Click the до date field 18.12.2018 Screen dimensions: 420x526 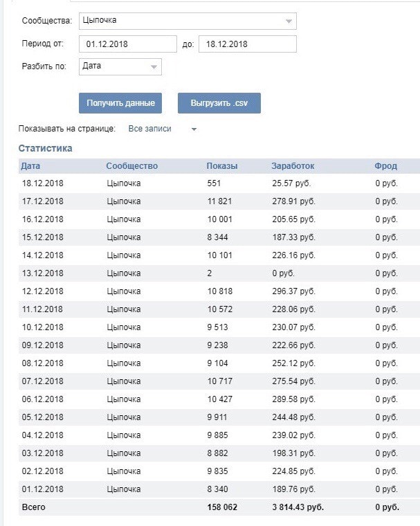(x=247, y=44)
